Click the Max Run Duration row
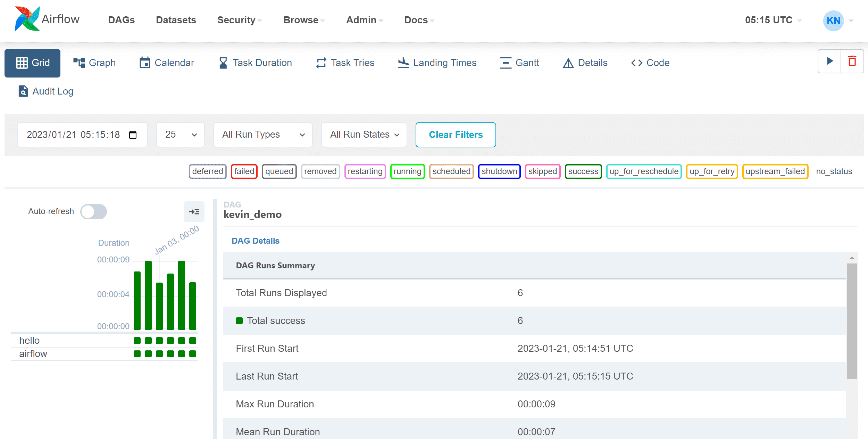This screenshot has width=868, height=439. (535, 404)
